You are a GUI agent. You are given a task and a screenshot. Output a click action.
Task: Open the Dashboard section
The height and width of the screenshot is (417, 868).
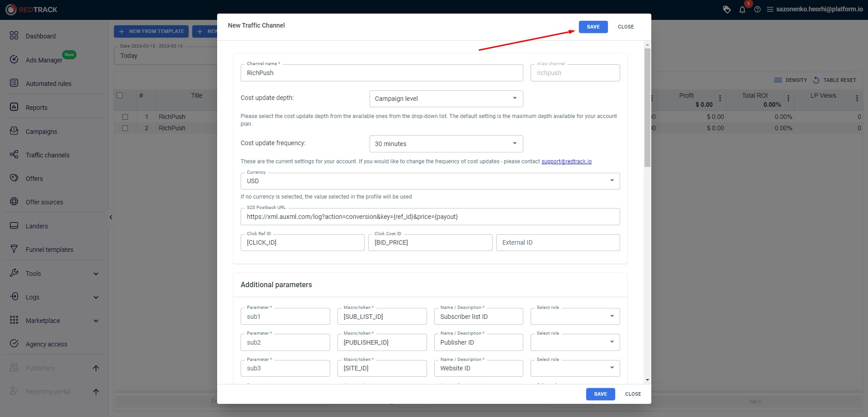41,36
